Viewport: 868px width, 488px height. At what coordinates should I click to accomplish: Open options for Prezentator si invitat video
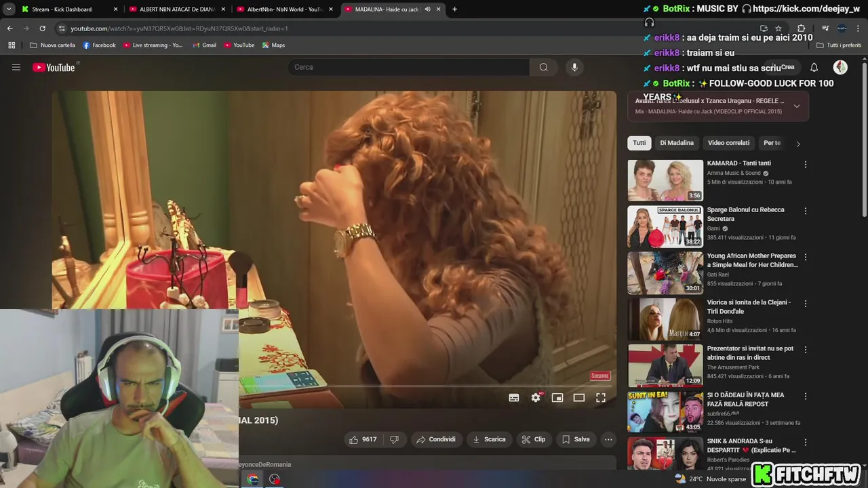(806, 349)
